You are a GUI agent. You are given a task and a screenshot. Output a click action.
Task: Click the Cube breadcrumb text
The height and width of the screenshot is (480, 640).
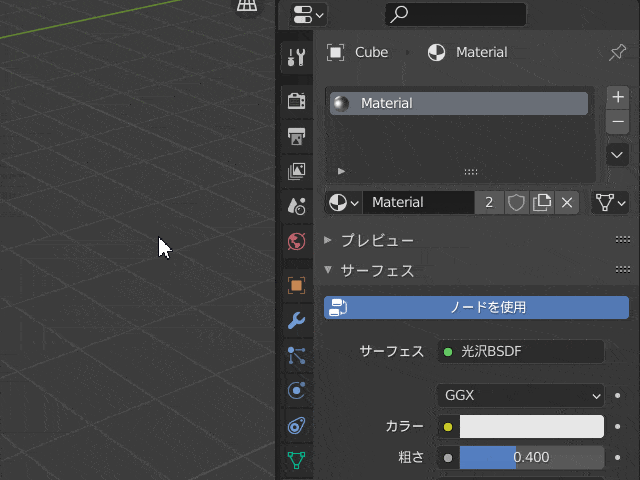tap(371, 53)
